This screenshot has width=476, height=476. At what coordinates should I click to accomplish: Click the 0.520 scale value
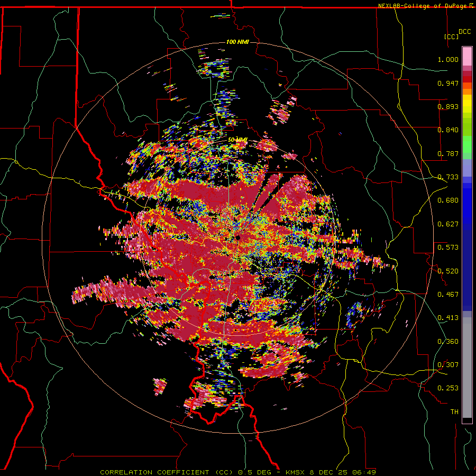448,271
